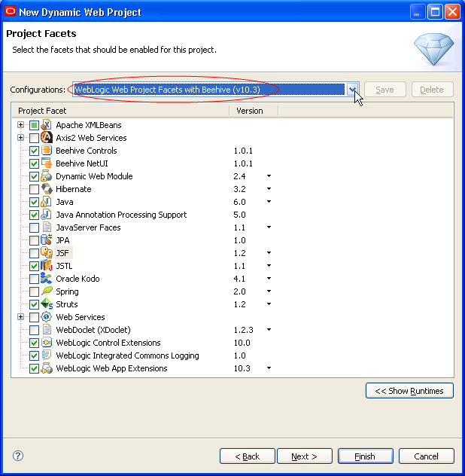Click the Back button
Image resolution: width=465 pixels, height=476 pixels.
click(248, 456)
